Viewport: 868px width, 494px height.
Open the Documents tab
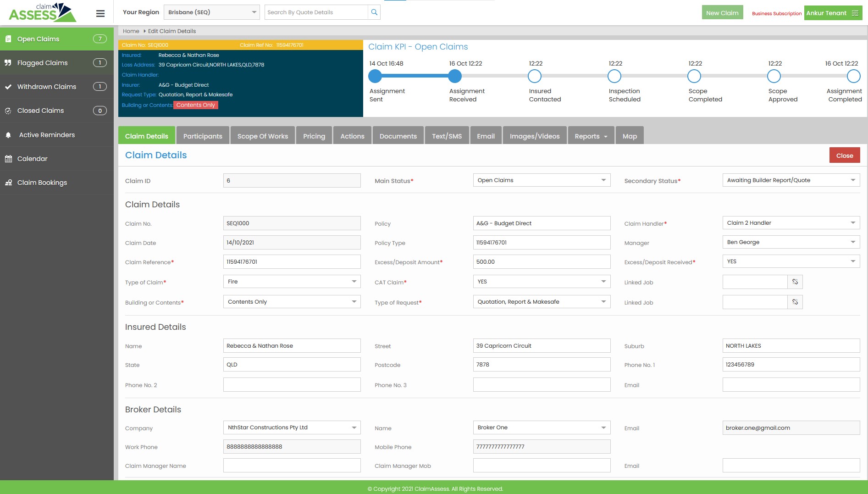[x=398, y=136]
